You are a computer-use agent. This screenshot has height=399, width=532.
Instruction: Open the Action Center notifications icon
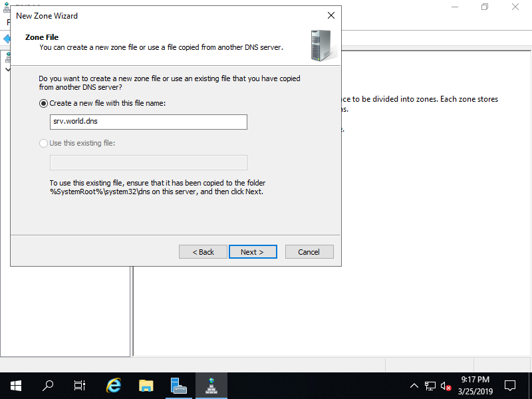tap(510, 386)
